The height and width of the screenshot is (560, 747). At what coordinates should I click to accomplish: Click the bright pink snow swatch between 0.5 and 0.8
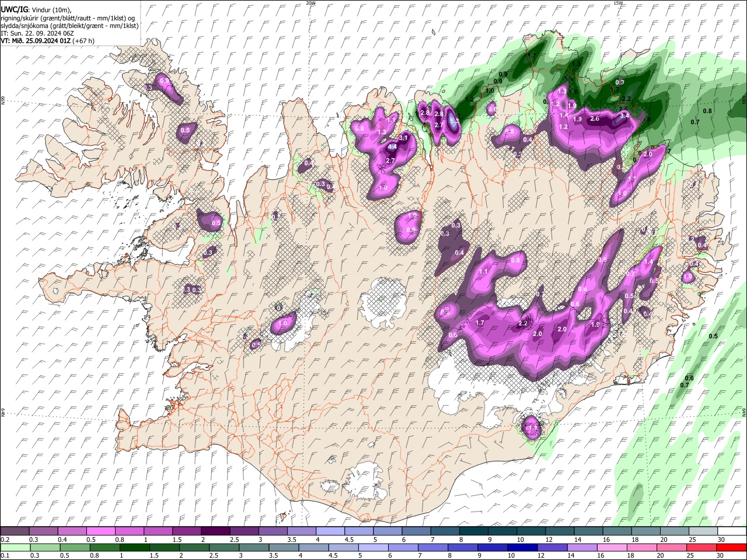(100, 531)
